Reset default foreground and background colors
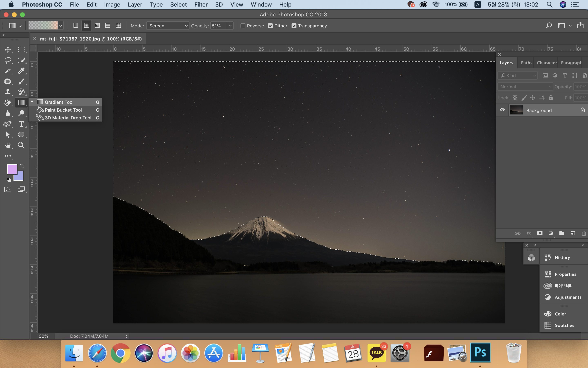Image resolution: width=588 pixels, height=368 pixels. point(9,180)
